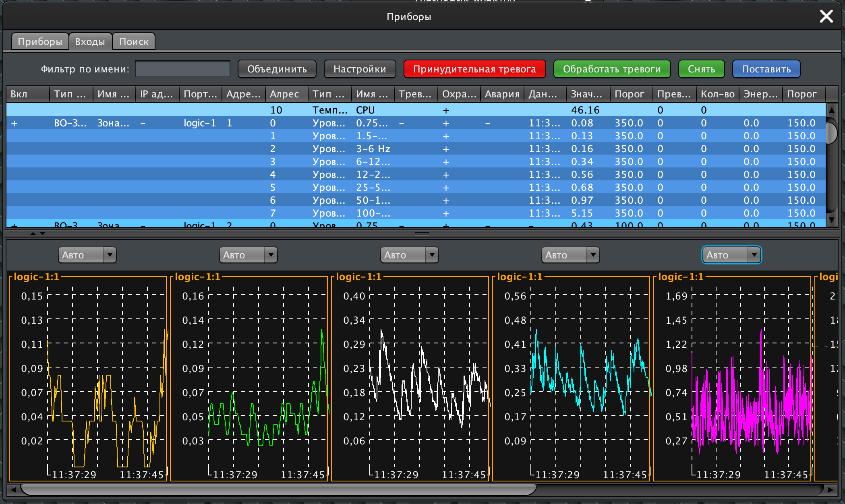Switch to the Входы tab
This screenshot has height=504, width=845.
pyautogui.click(x=90, y=41)
